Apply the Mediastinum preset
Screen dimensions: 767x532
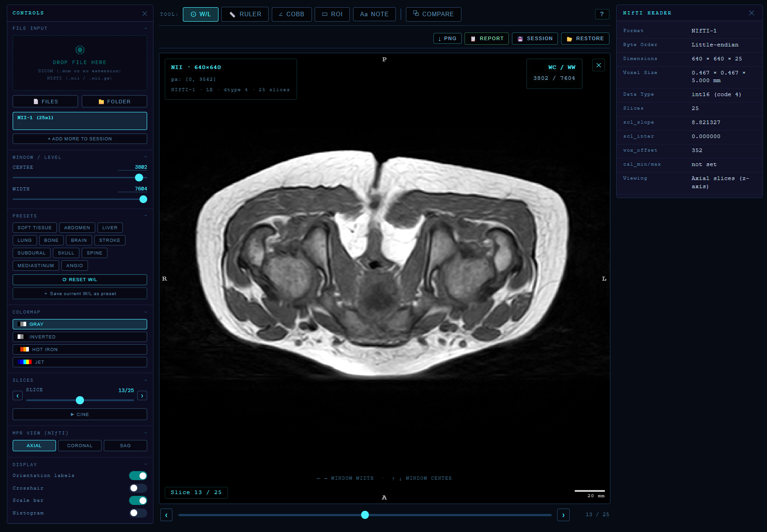(36, 266)
